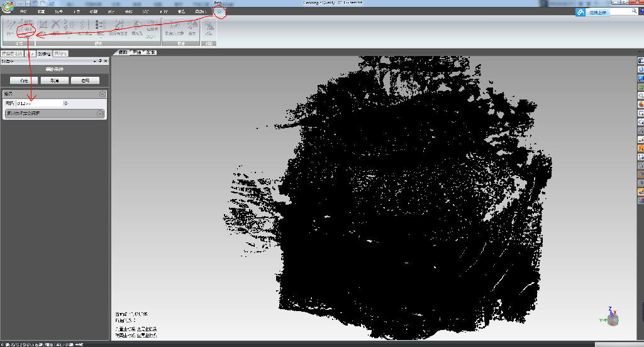The image size is (644, 347).
Task: Click the selected points count text in viewport
Action: tap(126, 321)
